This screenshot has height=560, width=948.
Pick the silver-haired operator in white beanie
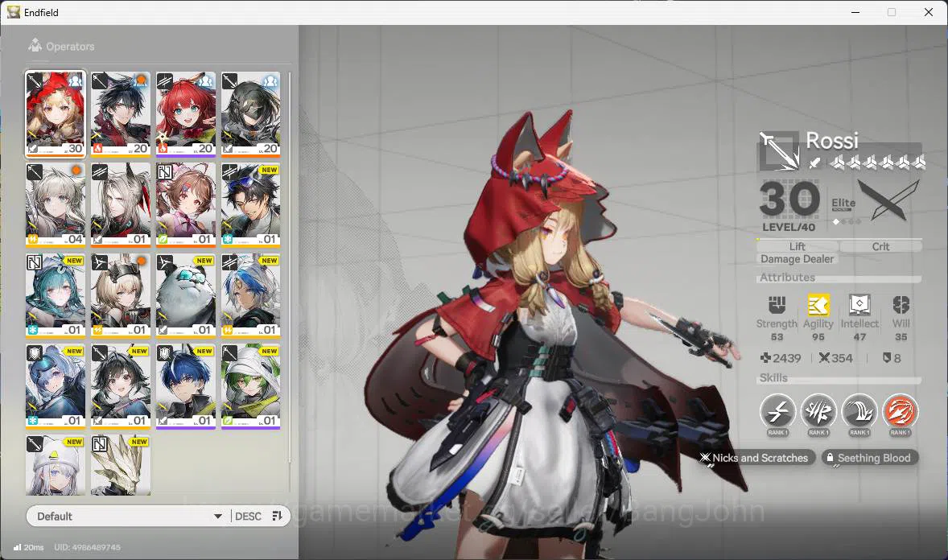point(55,464)
